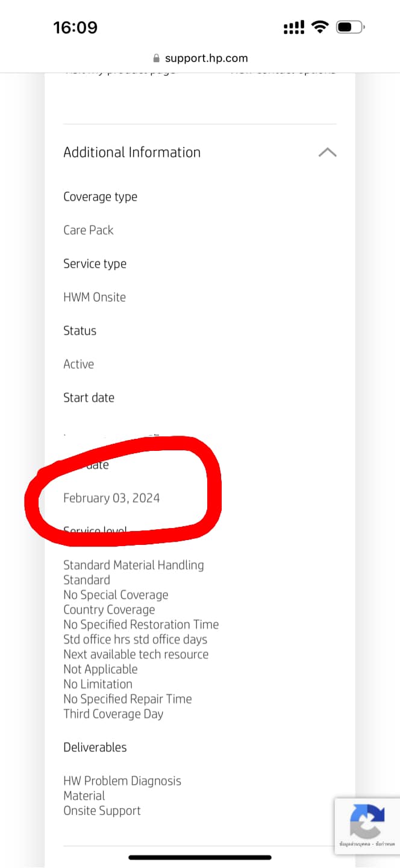
Task: Tap the cellular signal bars icon
Action: tap(294, 27)
